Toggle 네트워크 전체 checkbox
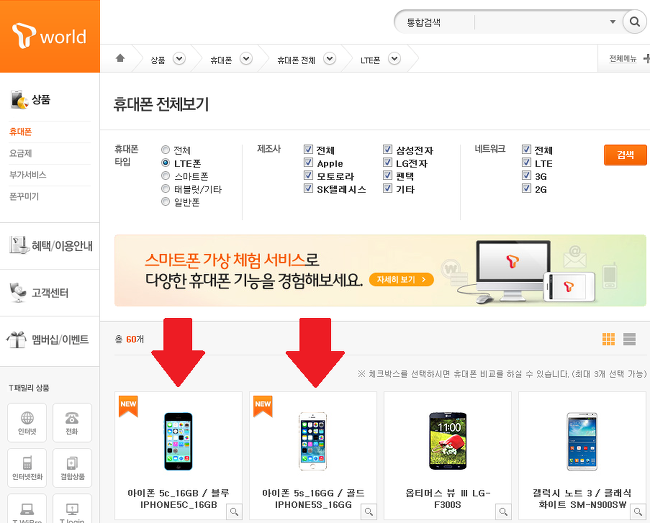 click(x=526, y=149)
